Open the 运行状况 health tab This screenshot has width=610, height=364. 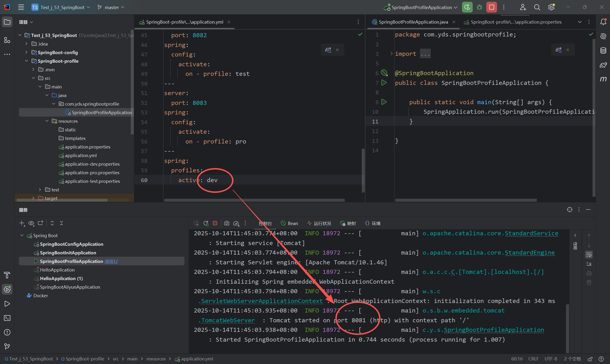319,223
